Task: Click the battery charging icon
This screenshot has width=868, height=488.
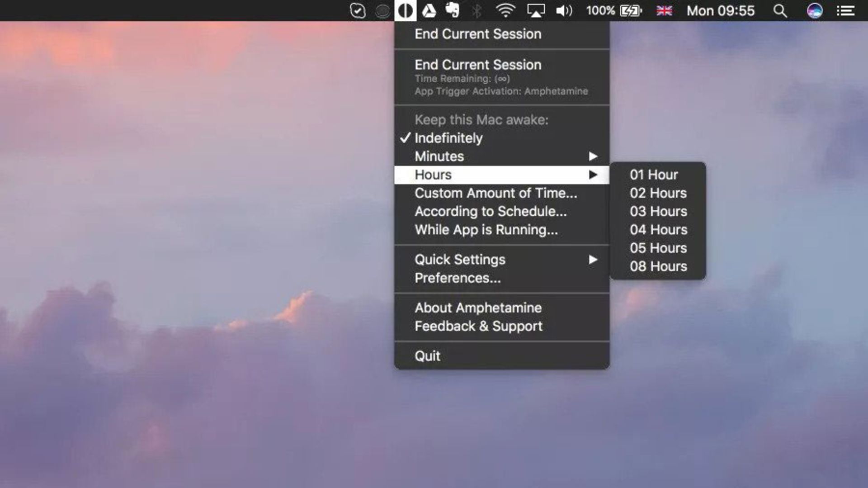Action: (x=631, y=10)
